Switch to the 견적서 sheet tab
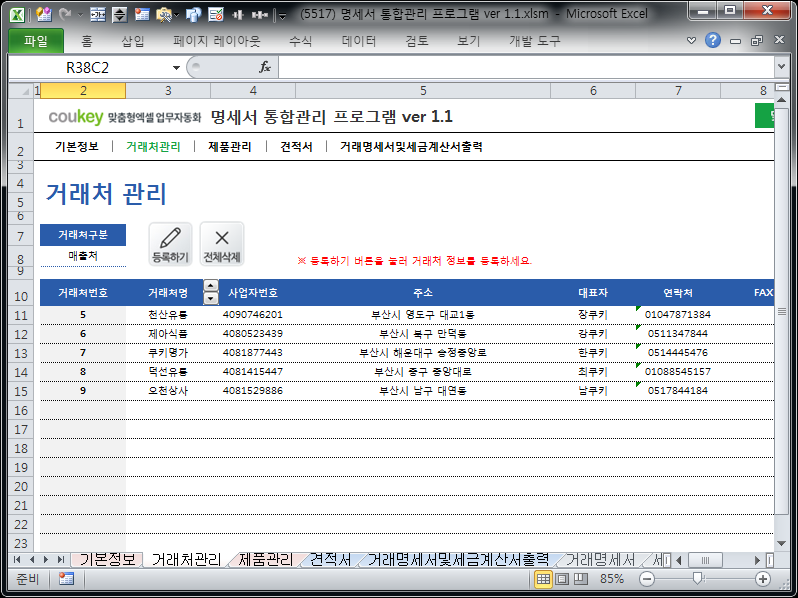 tap(330, 560)
